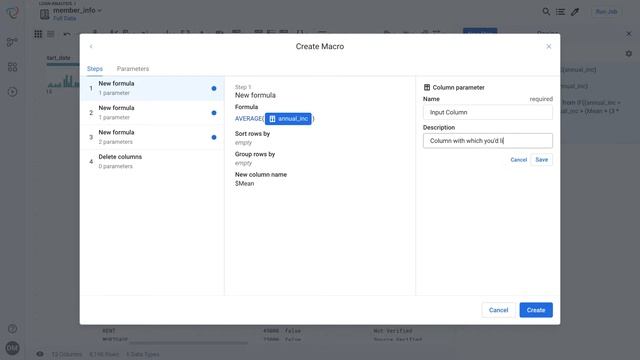640x360 pixels.
Task: Open the user avatar menu
Action: 12,348
